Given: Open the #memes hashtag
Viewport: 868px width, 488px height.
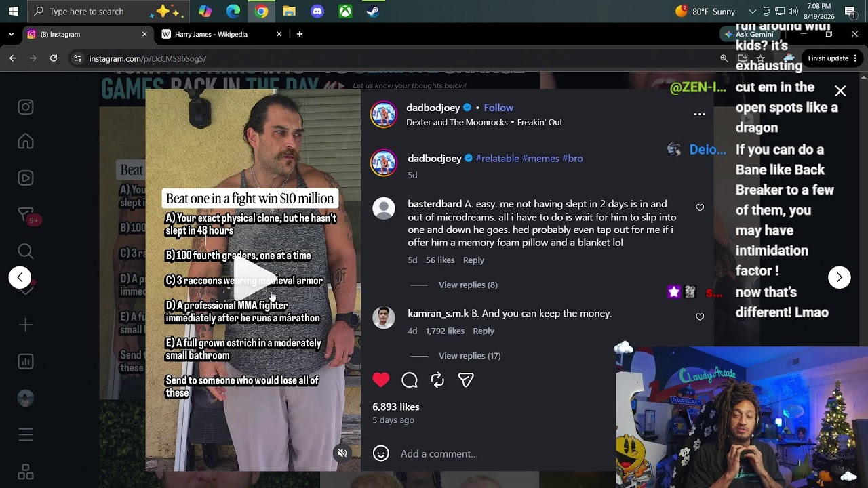Looking at the screenshot, I should tap(540, 158).
